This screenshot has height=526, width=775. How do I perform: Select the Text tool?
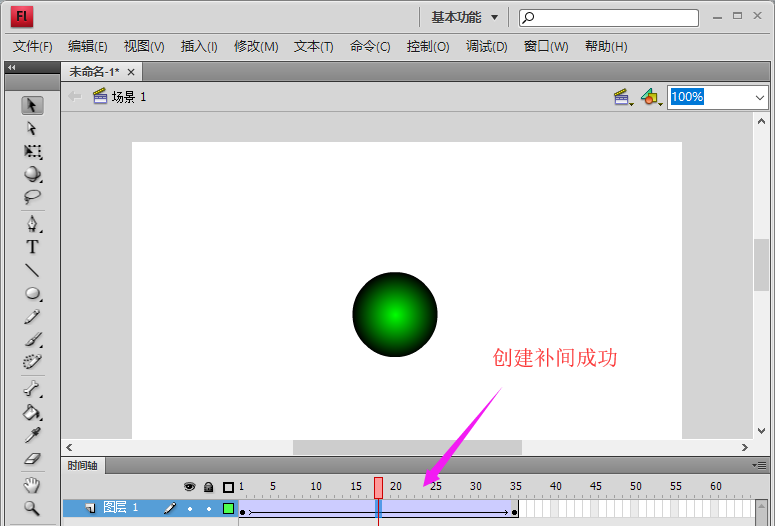pos(32,247)
